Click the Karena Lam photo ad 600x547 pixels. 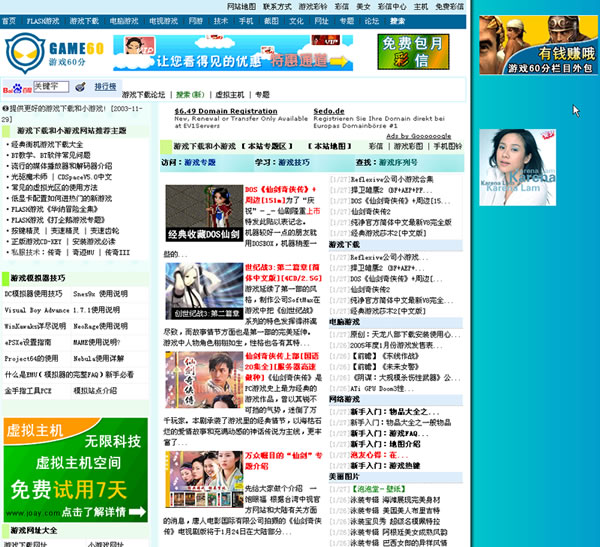pos(517,167)
